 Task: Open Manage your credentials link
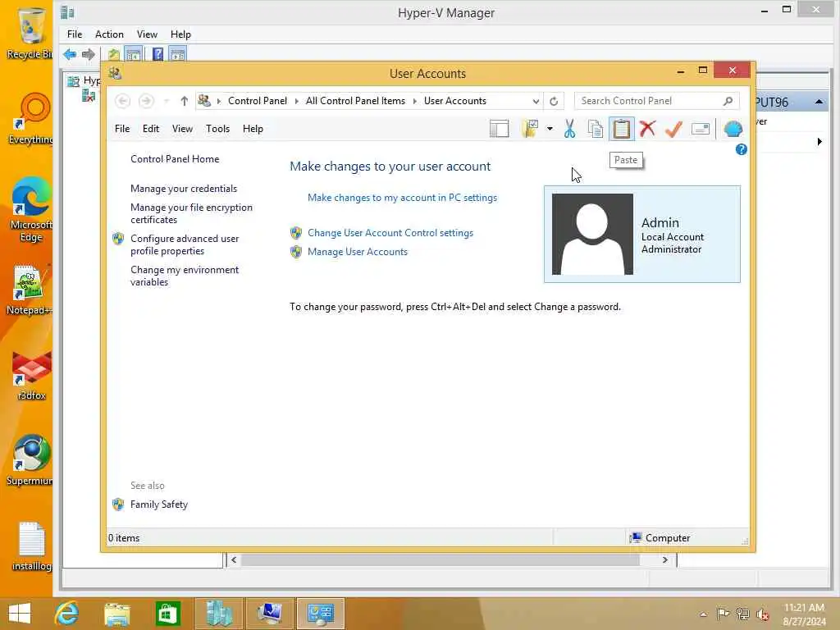coord(184,189)
